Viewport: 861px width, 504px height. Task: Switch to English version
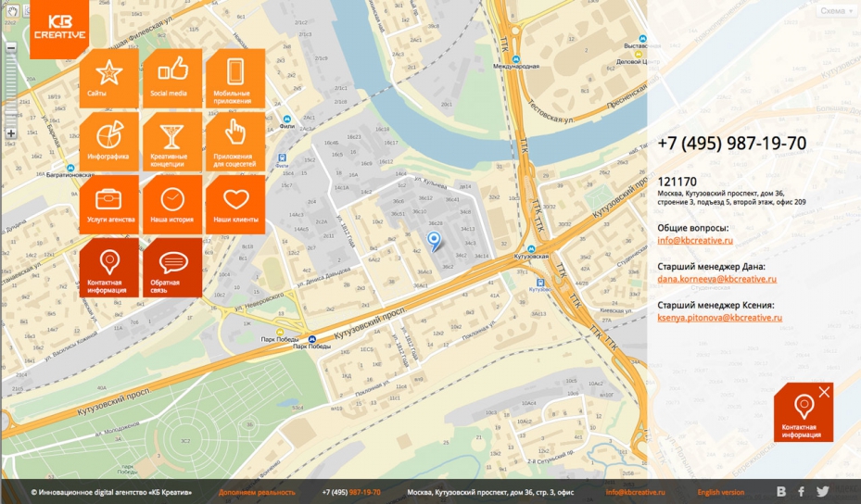[x=721, y=493]
